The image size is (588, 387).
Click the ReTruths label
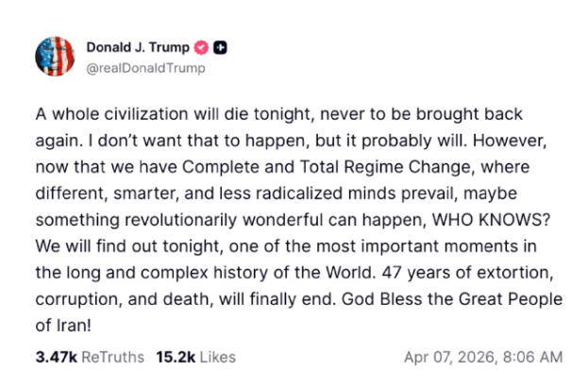pyautogui.click(x=113, y=357)
